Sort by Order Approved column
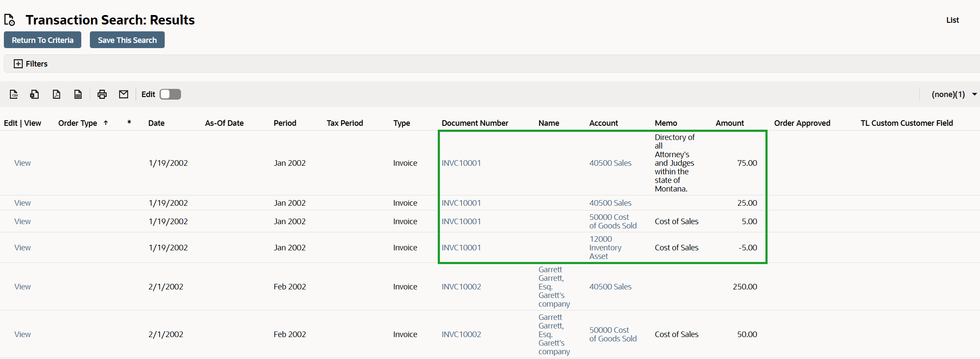Viewport: 980px width, 359px height. [x=802, y=123]
